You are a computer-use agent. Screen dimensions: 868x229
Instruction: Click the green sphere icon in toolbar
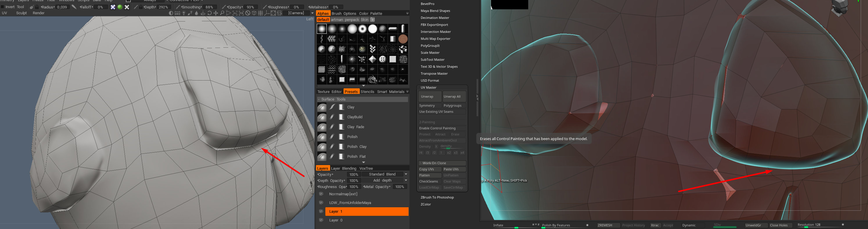(120, 7)
